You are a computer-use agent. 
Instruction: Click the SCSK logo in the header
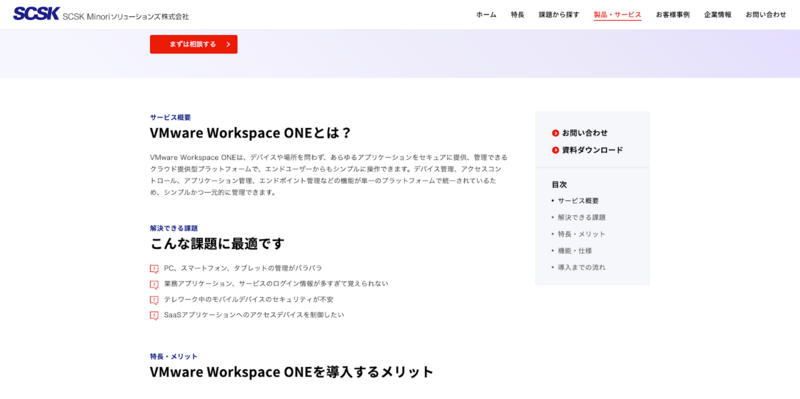[37, 14]
